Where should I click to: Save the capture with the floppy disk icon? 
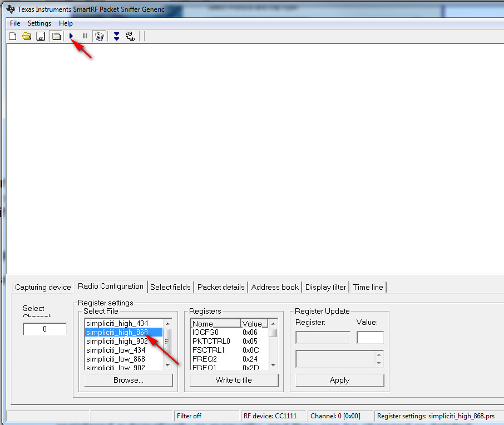tap(41, 36)
